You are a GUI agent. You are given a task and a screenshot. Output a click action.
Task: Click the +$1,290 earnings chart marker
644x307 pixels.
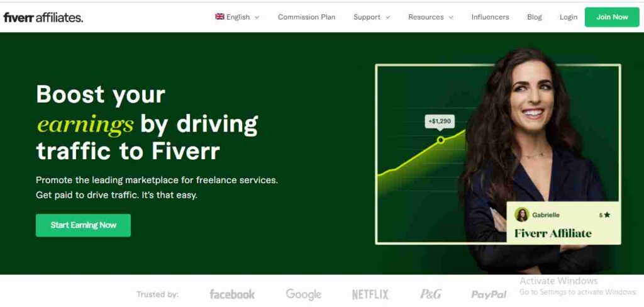(x=440, y=121)
